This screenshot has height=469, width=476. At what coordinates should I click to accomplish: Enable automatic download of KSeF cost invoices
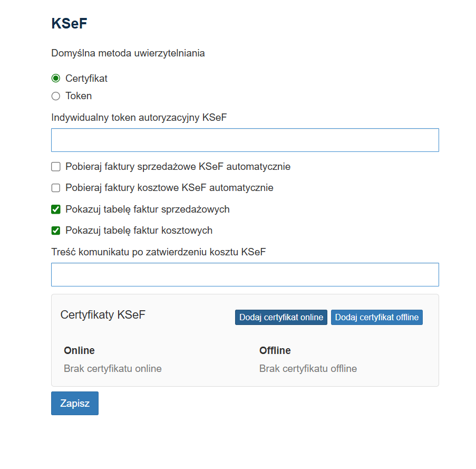coord(56,188)
